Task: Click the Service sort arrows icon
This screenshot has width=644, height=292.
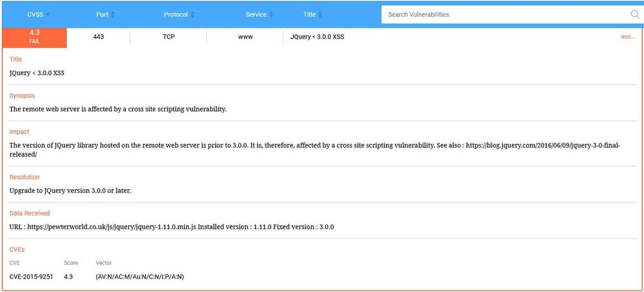Action: [x=271, y=15]
